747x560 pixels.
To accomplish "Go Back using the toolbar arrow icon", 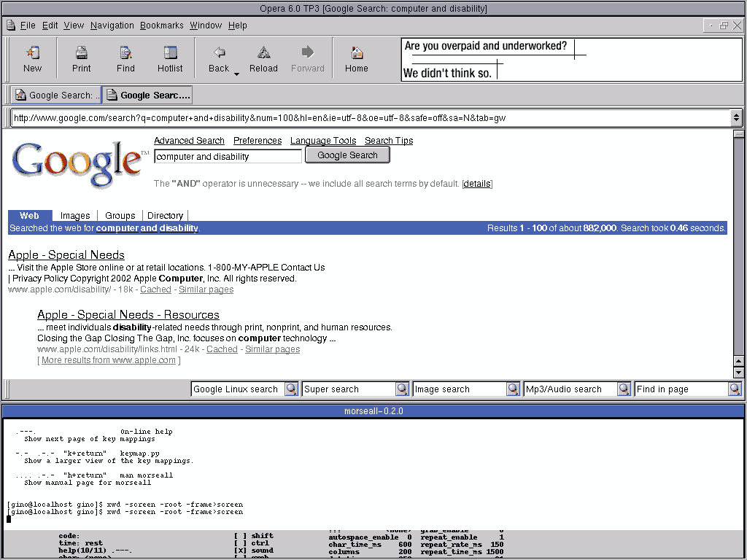I will 218,53.
